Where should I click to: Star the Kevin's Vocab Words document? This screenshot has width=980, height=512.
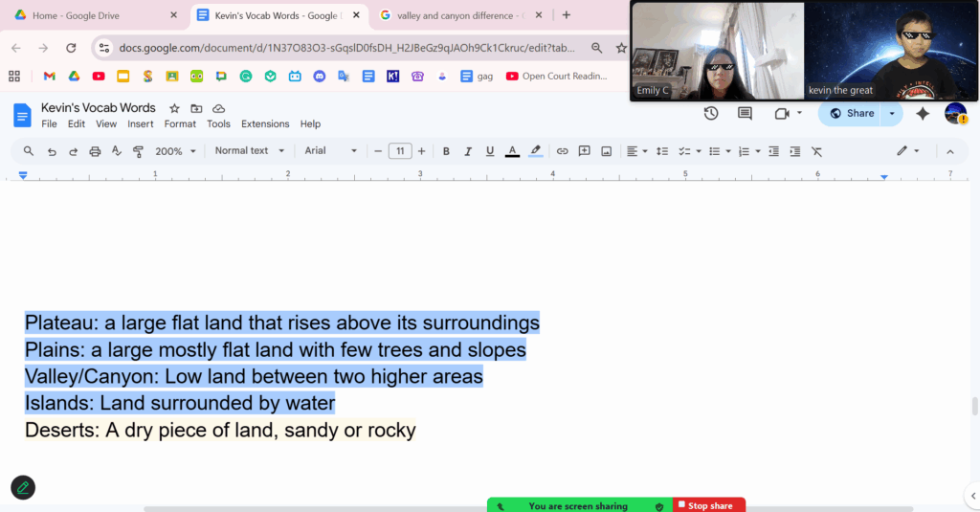point(174,108)
